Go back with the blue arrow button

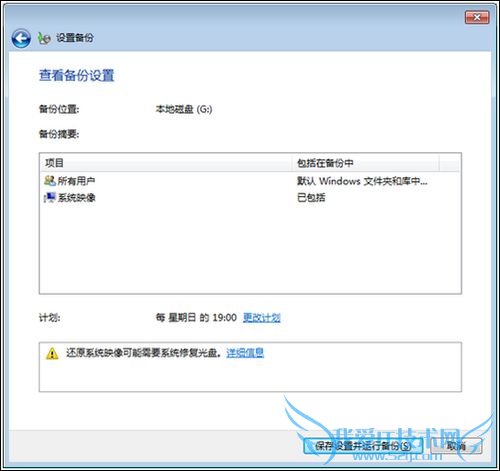coord(21,38)
